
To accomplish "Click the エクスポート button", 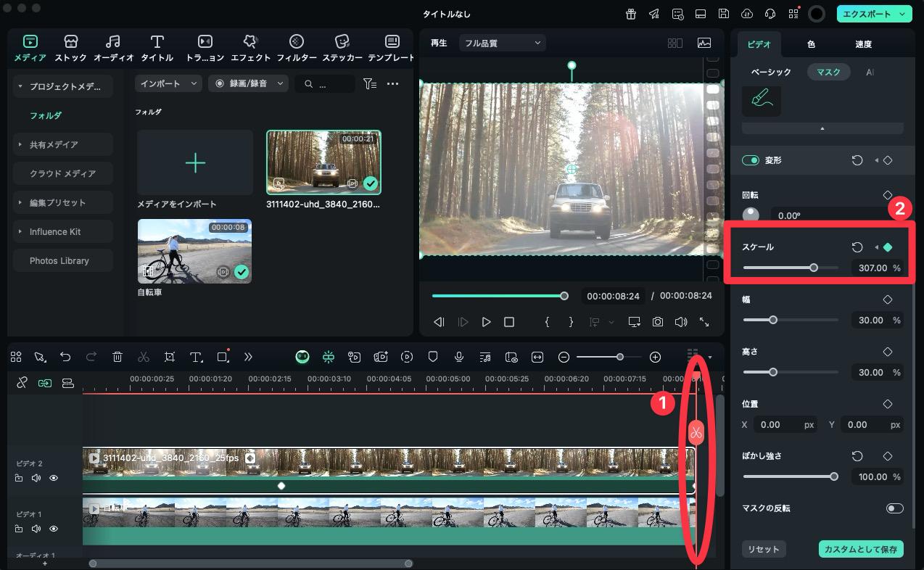I will pos(873,14).
